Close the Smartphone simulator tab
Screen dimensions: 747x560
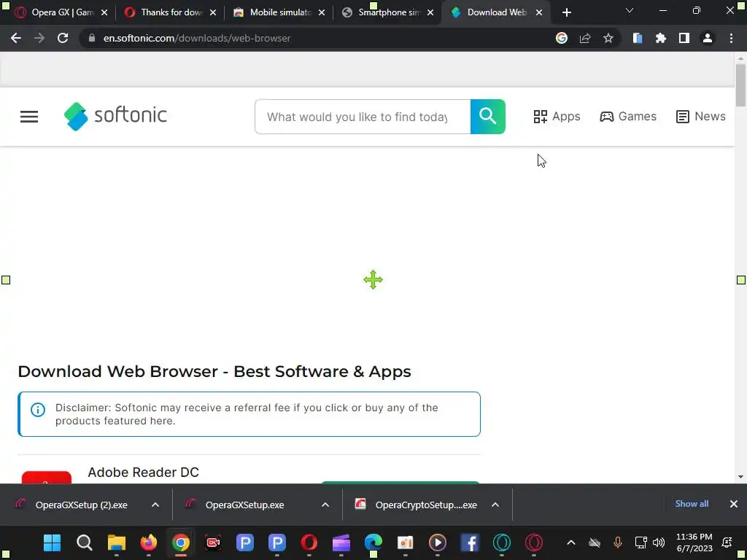pos(430,12)
